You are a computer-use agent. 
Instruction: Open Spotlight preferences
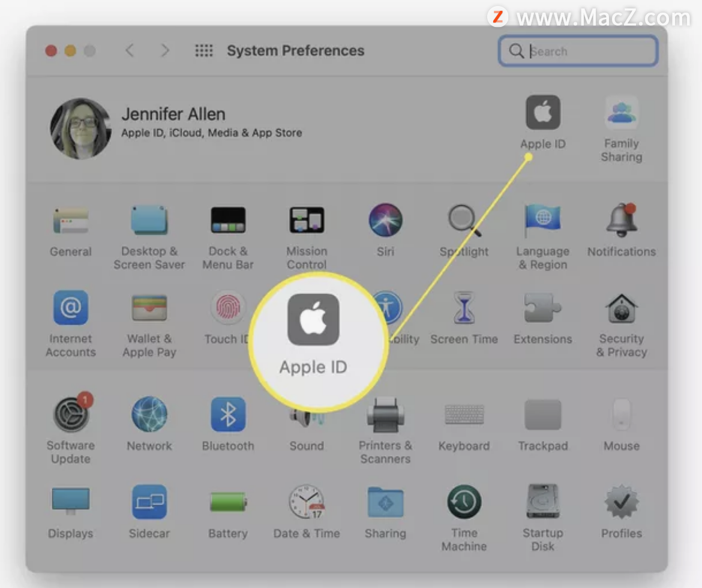click(464, 220)
